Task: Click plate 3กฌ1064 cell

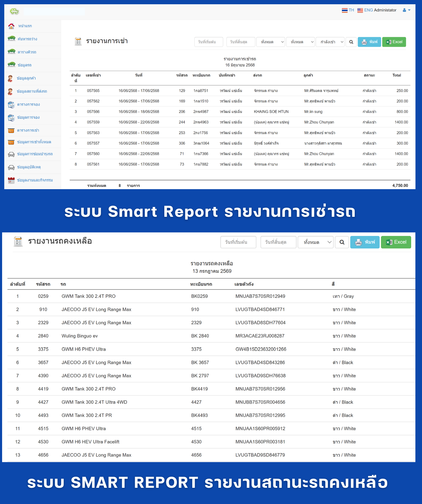Action: [x=201, y=143]
